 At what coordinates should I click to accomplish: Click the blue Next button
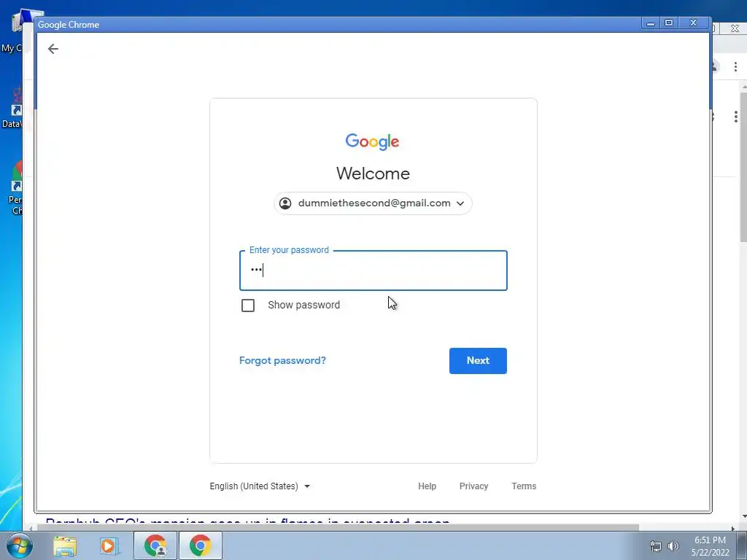click(478, 360)
